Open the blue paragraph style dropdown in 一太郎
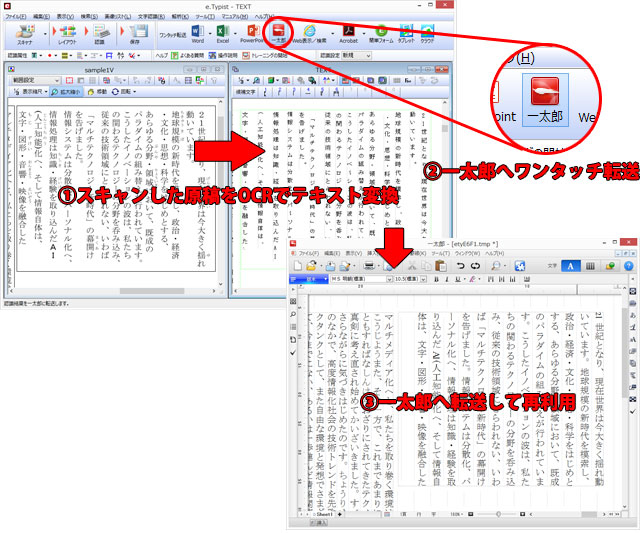640x533 pixels. click(309, 279)
